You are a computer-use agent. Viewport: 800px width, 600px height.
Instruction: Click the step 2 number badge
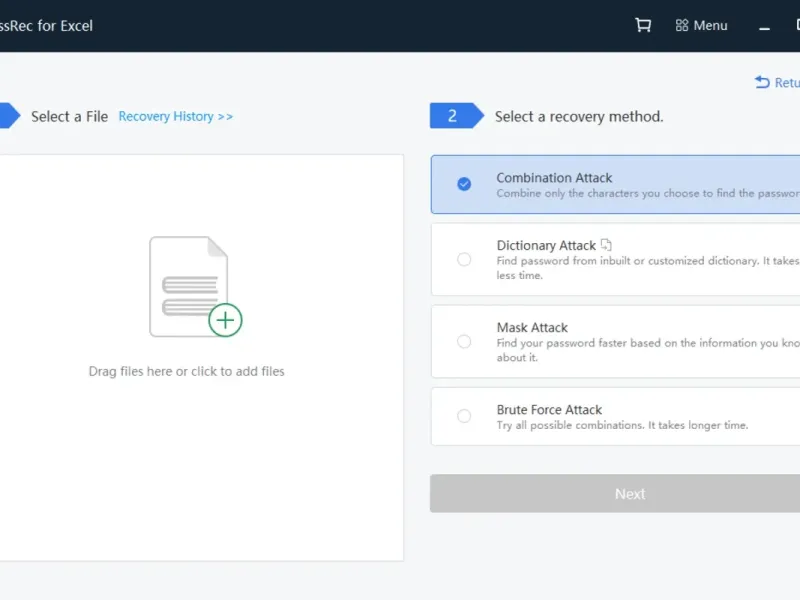(x=453, y=116)
